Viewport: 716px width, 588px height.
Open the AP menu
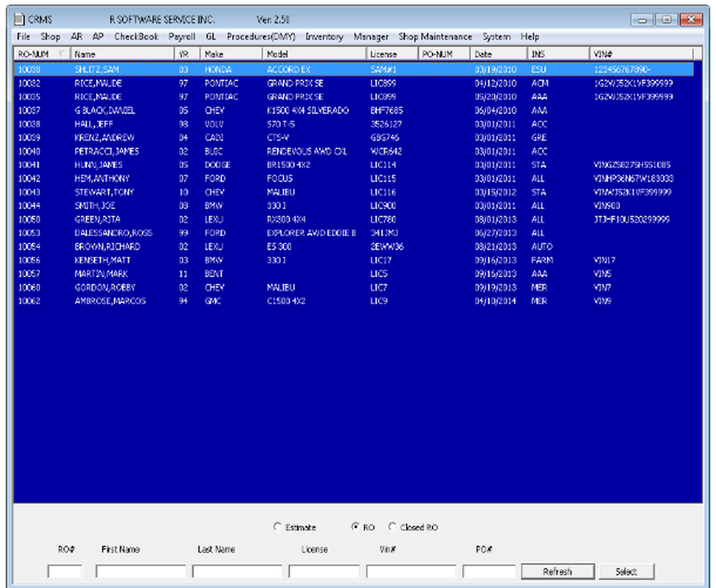coord(97,37)
